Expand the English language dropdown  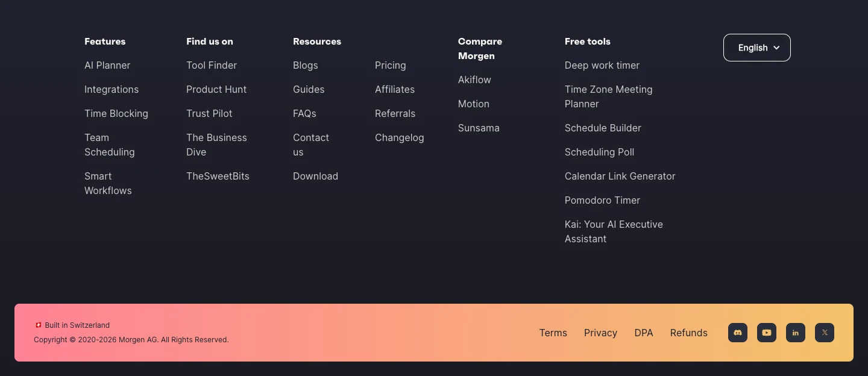pos(757,48)
